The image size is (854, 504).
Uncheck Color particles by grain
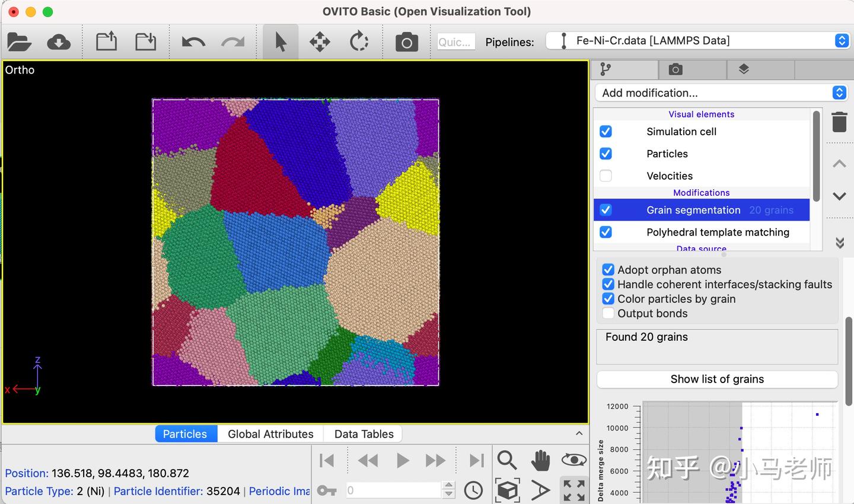point(608,299)
